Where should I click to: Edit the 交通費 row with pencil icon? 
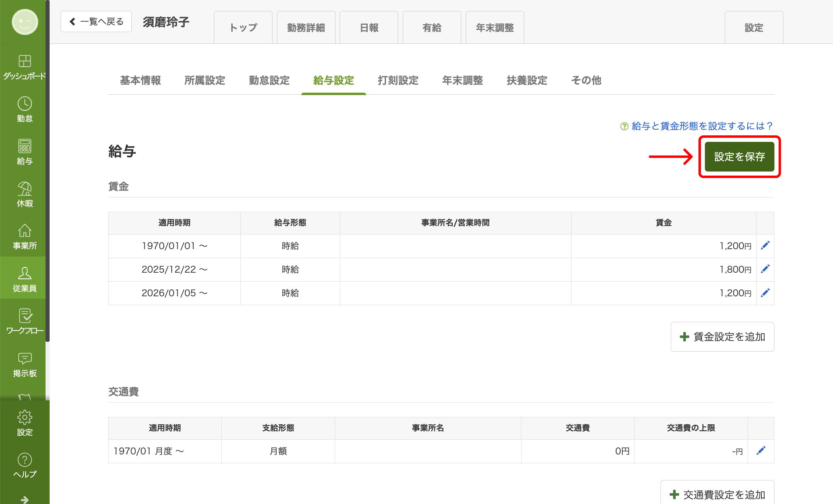click(761, 451)
